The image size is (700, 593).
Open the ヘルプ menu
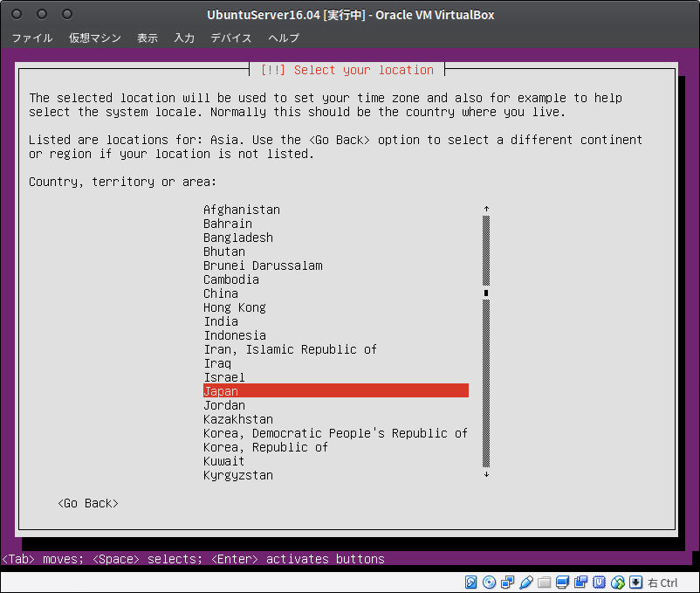[x=284, y=38]
